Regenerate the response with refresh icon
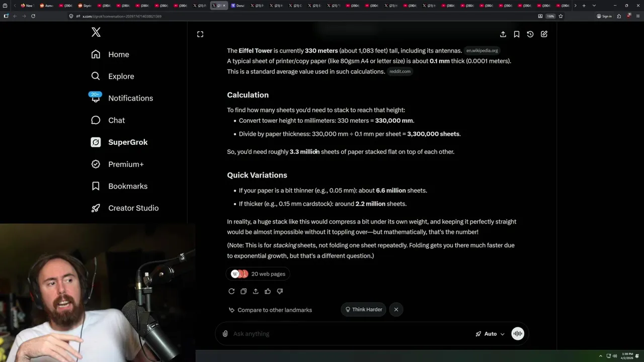Screen dimensions: 644x362 [x=231, y=291]
